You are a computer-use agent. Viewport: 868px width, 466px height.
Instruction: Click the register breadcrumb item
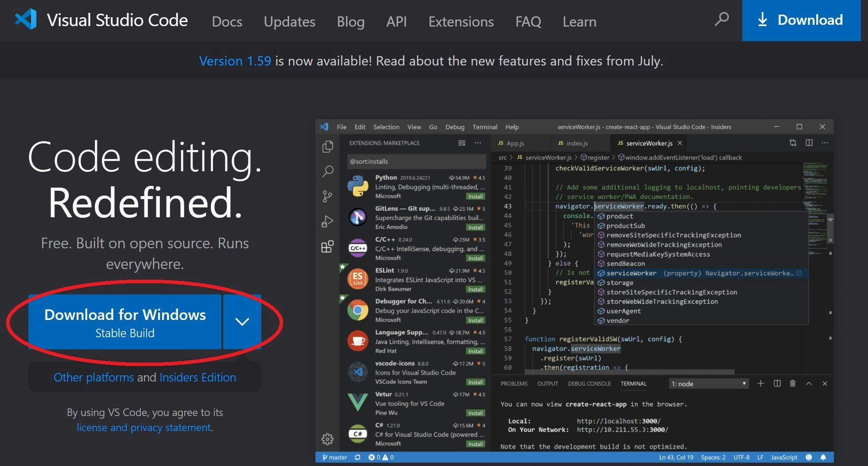pos(595,158)
